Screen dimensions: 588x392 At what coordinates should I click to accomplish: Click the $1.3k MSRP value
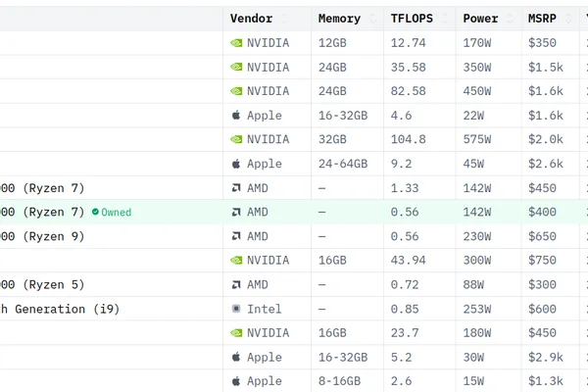[546, 381]
